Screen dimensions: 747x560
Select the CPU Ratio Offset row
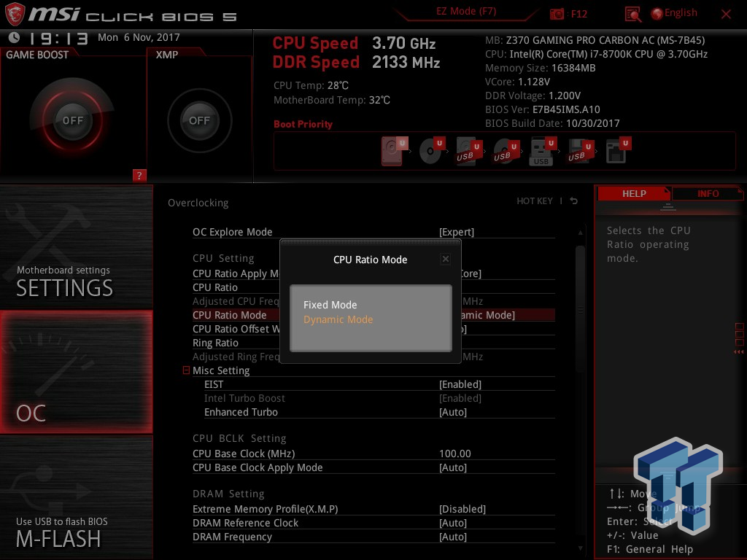pyautogui.click(x=373, y=329)
